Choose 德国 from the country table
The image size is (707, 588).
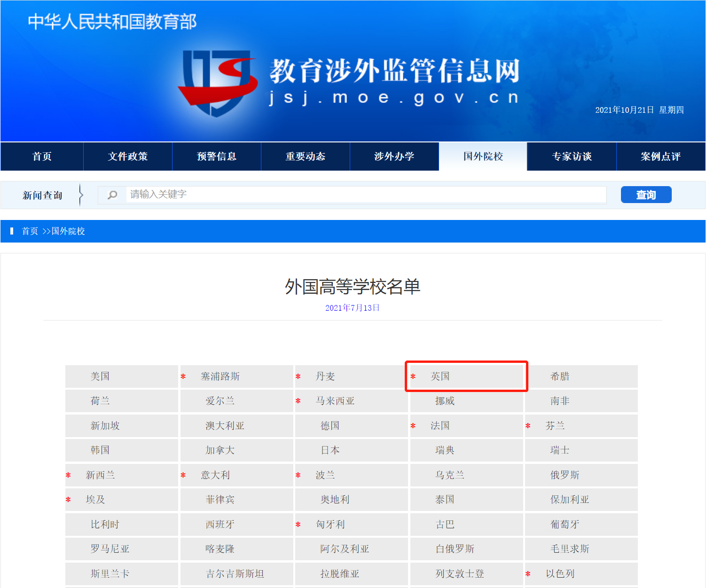click(330, 426)
